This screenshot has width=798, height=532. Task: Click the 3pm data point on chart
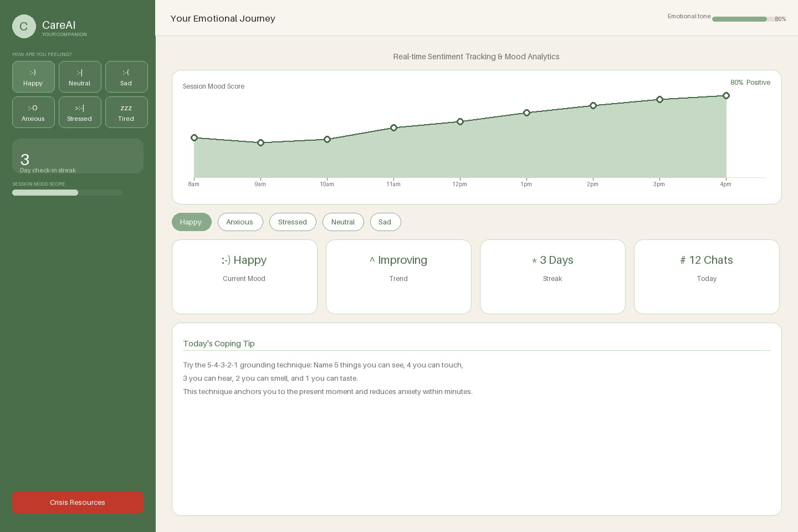659,99
